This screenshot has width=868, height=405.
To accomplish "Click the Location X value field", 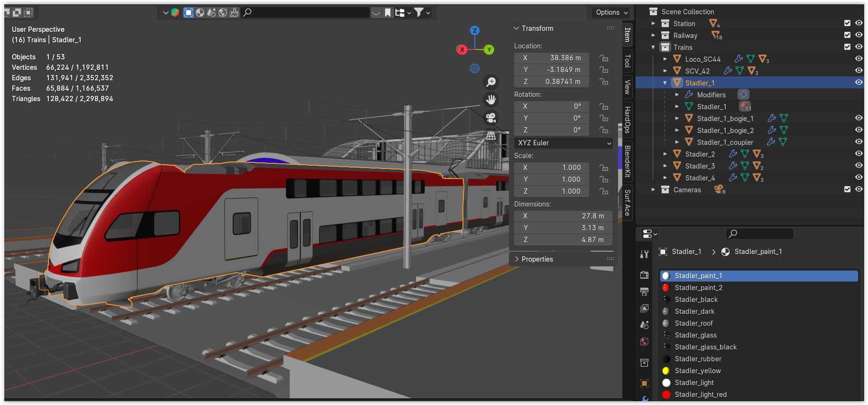I will 552,58.
